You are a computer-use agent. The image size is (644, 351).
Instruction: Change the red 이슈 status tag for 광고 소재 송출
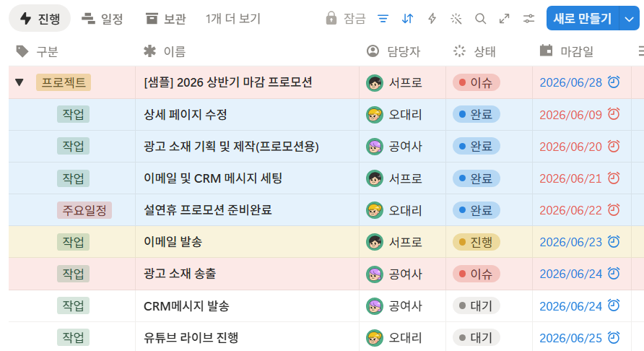pos(477,274)
